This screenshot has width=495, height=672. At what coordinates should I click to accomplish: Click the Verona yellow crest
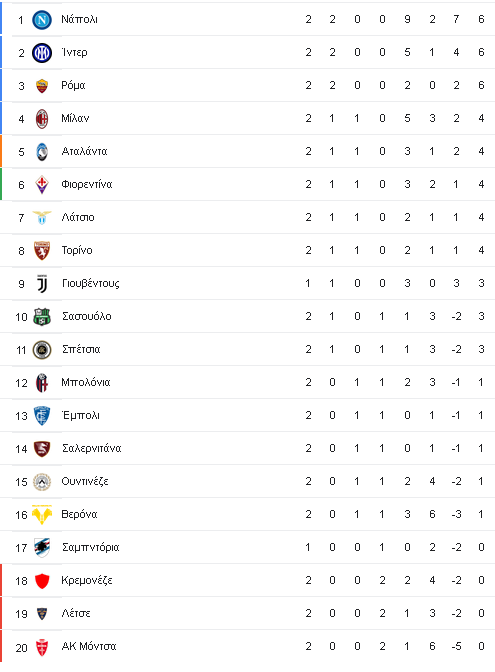pos(42,515)
